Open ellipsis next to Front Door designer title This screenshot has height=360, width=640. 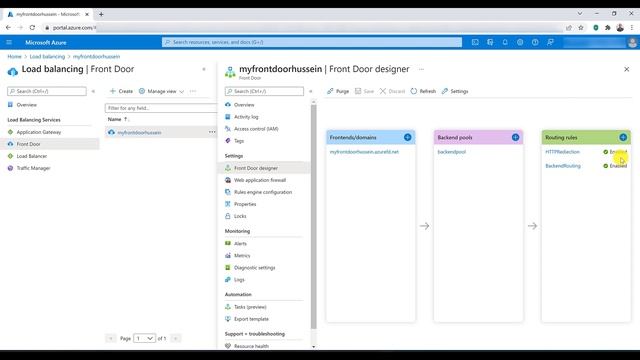421,69
